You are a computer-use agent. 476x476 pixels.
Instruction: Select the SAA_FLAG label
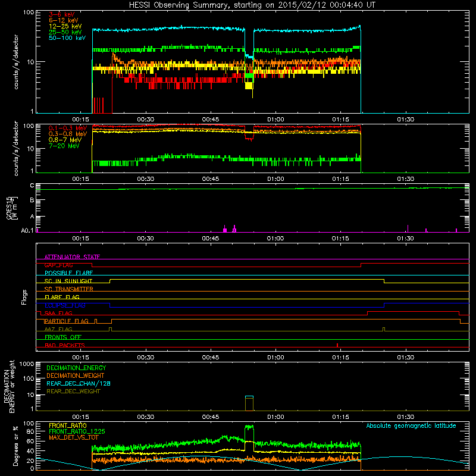(58, 313)
